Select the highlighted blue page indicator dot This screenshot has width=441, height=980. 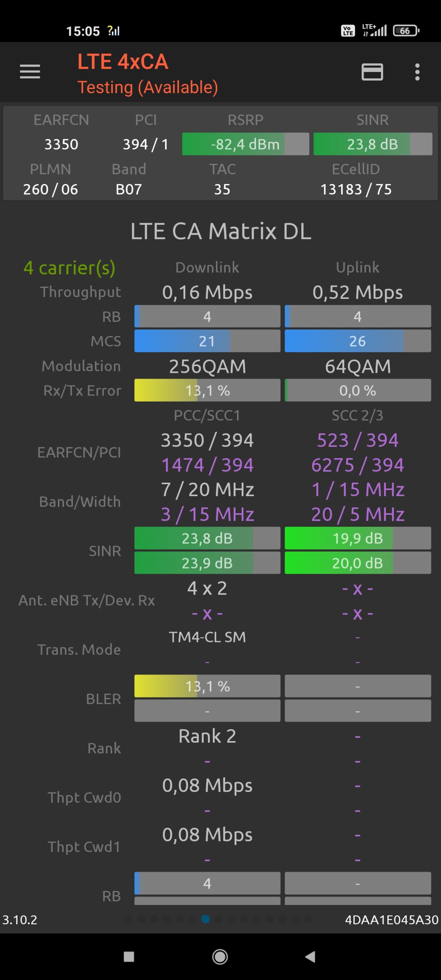pos(206,919)
